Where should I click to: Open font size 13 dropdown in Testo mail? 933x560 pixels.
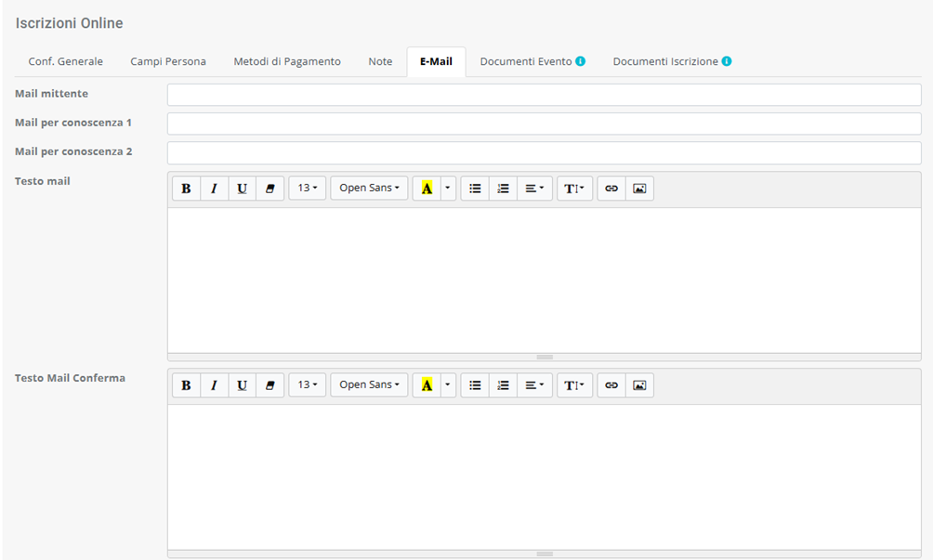(x=307, y=189)
